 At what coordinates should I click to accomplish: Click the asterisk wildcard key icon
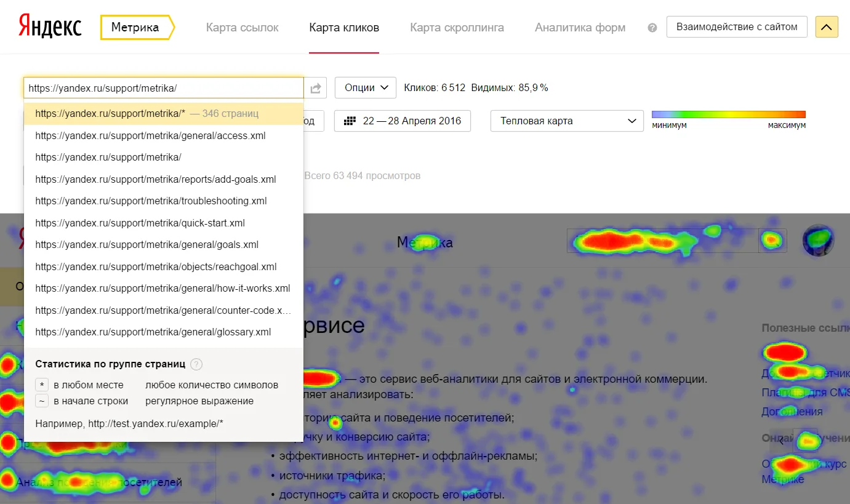click(x=42, y=385)
